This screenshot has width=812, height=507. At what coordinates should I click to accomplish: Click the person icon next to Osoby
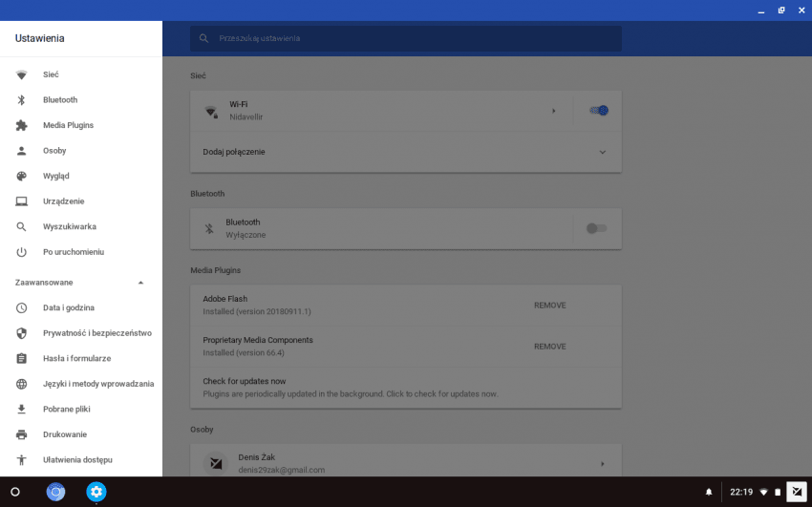tap(21, 151)
